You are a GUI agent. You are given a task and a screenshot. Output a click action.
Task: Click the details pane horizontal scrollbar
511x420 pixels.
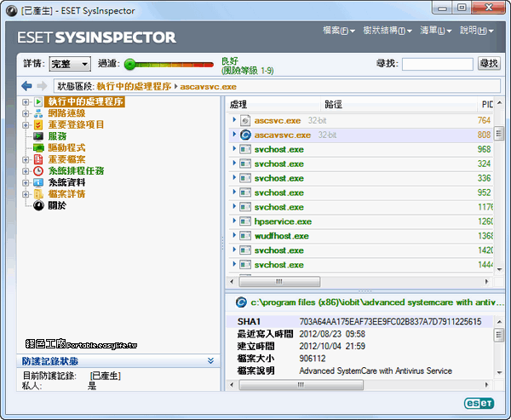click(301, 385)
